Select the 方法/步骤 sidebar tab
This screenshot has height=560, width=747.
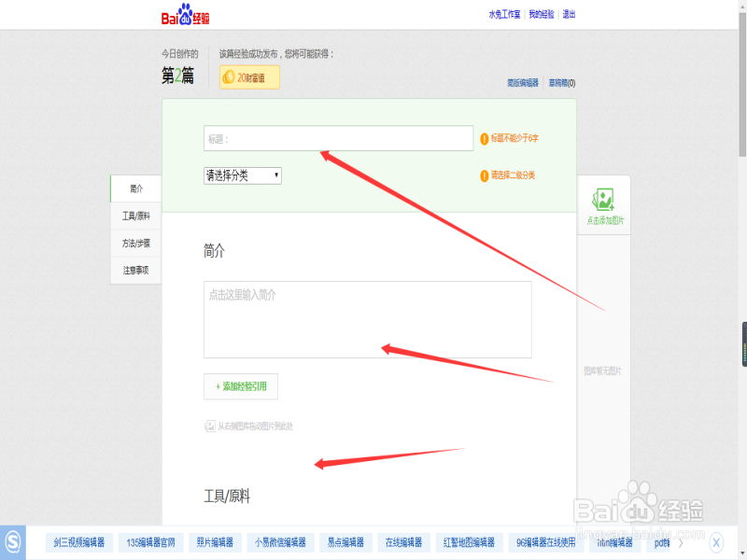(136, 244)
